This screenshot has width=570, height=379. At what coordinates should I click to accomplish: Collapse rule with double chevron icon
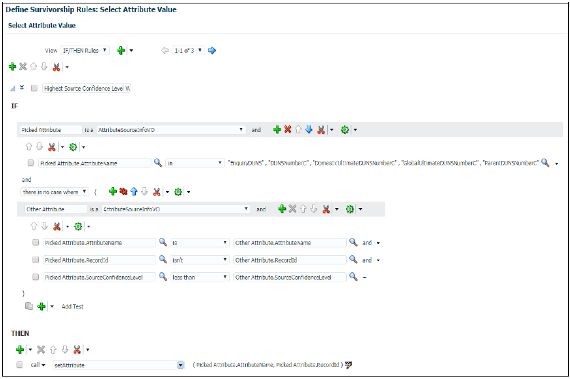22,88
